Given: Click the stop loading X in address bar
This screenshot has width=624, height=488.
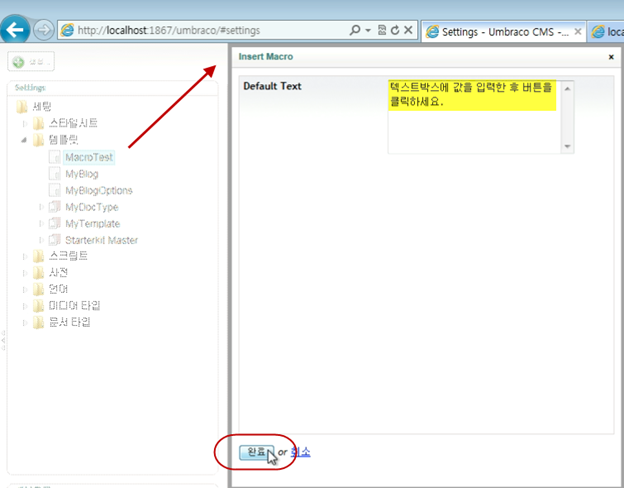Looking at the screenshot, I should (x=408, y=30).
